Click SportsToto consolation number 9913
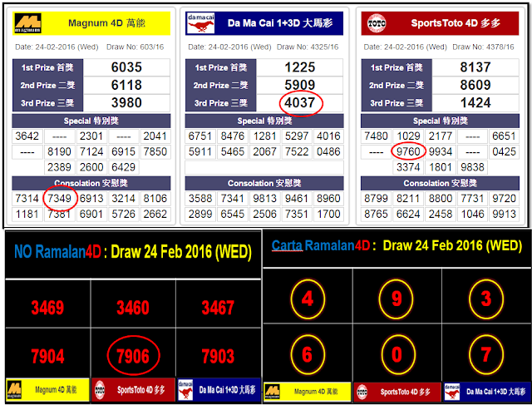The image size is (532, 405). point(505,215)
